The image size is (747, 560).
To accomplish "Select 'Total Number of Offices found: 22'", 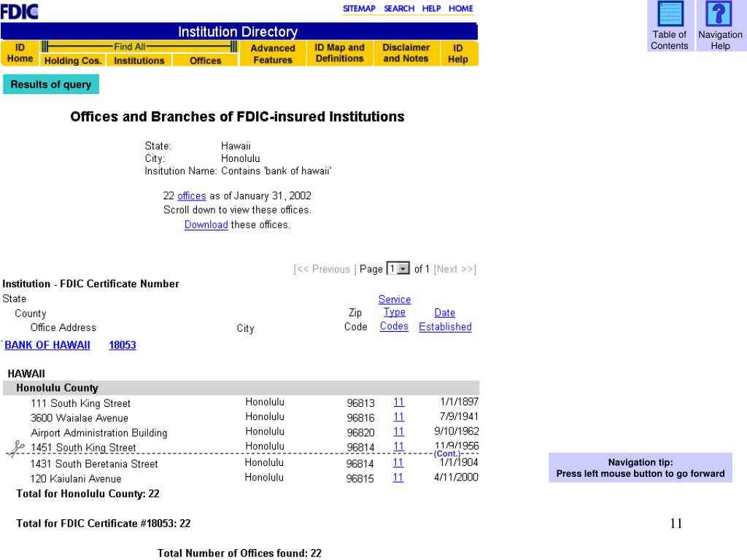I will click(239, 553).
